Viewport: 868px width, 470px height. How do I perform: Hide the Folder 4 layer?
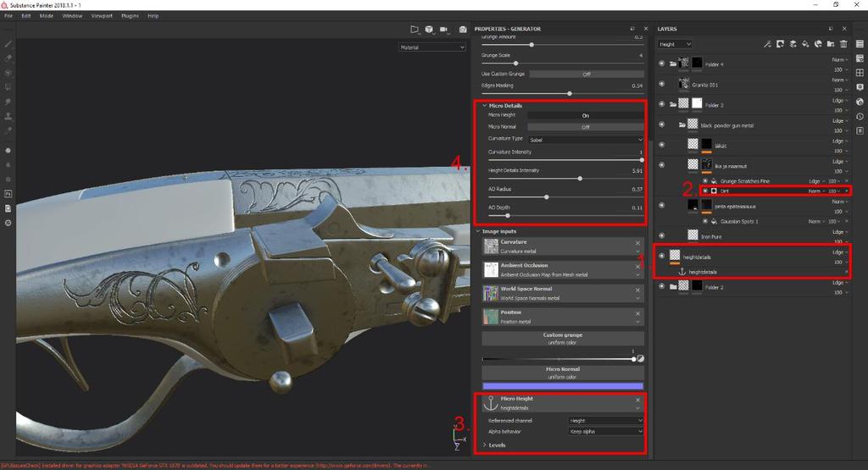(661, 64)
